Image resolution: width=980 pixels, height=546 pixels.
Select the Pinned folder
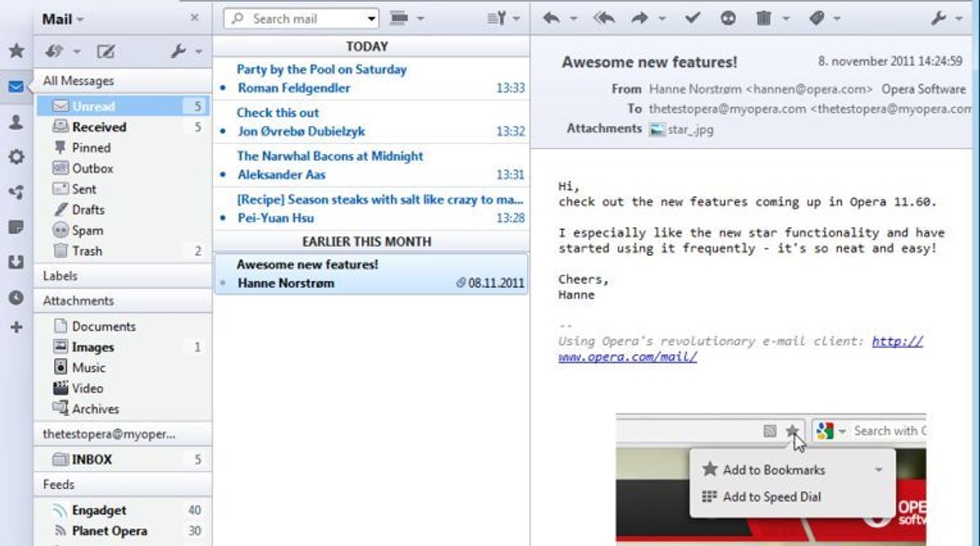click(x=123, y=148)
